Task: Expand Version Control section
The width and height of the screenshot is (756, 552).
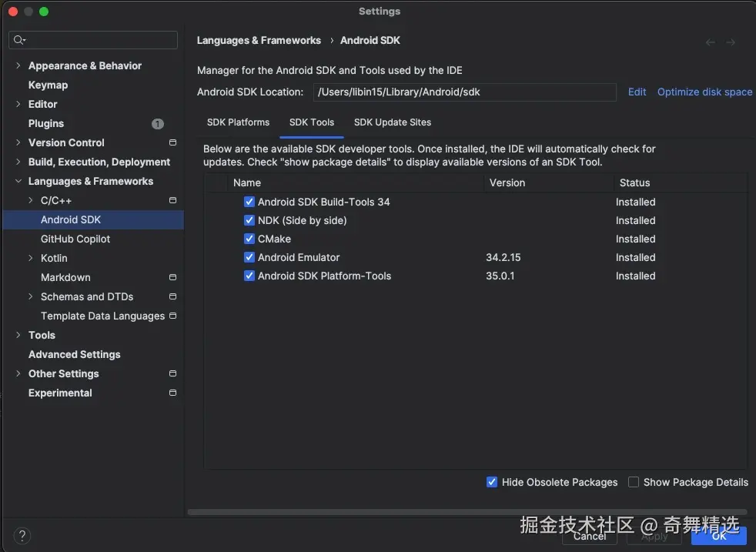Action: (18, 142)
